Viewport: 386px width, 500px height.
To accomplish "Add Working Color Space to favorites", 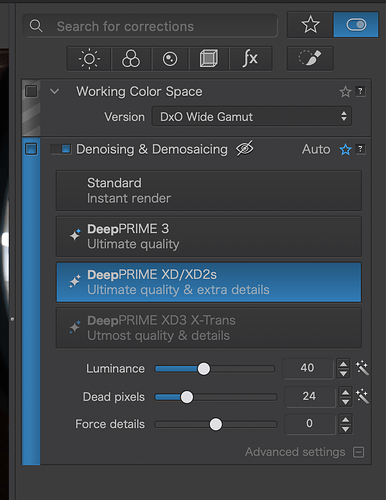I will click(x=345, y=92).
